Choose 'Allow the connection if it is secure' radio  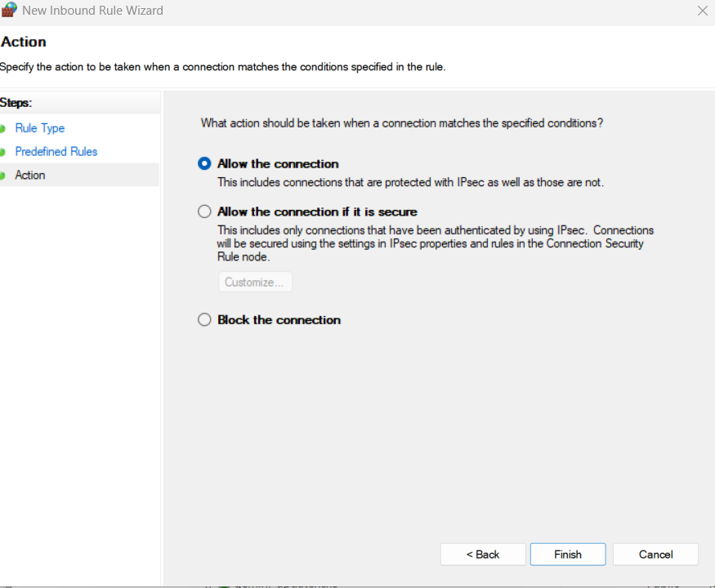(x=204, y=212)
